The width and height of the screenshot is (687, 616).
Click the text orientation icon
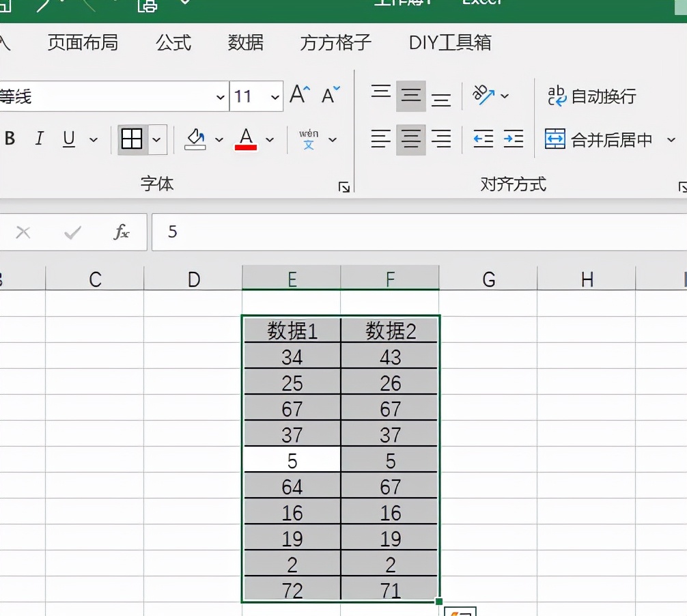tap(483, 95)
